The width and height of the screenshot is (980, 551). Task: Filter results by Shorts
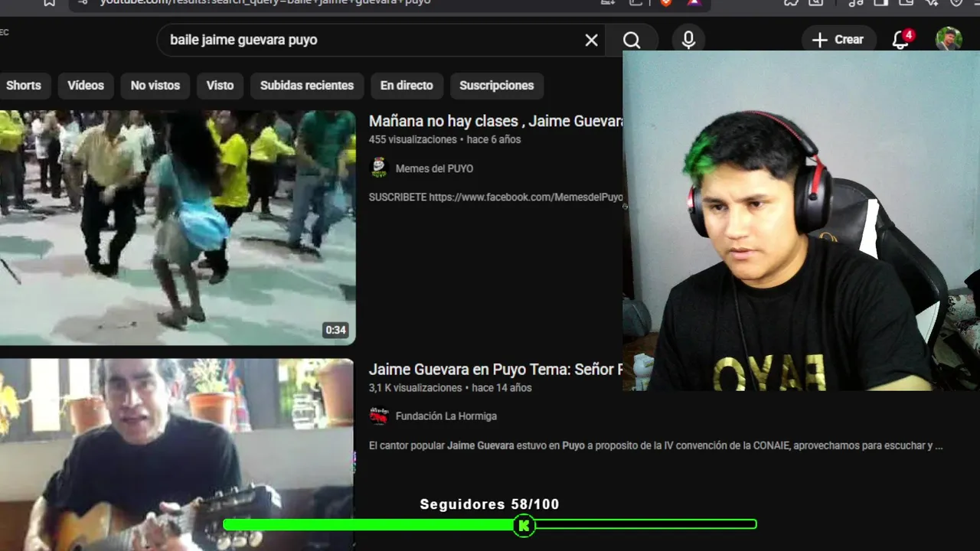(x=24, y=86)
